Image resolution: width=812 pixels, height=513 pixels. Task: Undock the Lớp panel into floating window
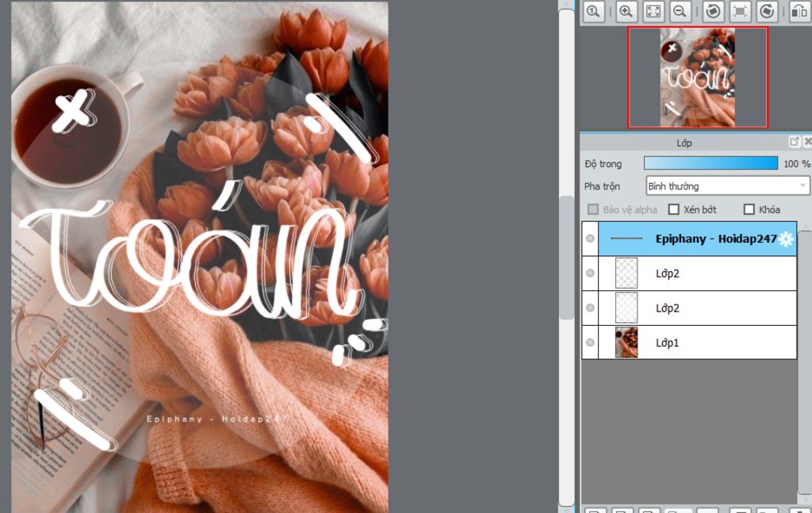795,142
